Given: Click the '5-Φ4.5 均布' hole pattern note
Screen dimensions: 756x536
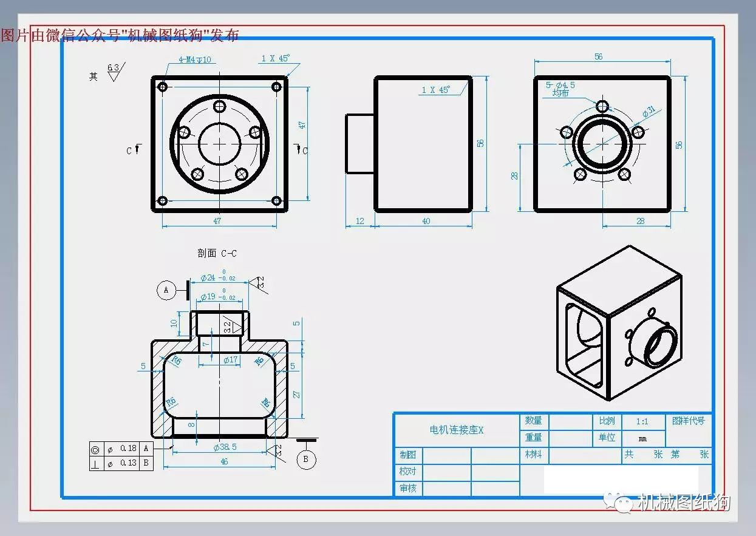Looking at the screenshot, I should [560, 89].
